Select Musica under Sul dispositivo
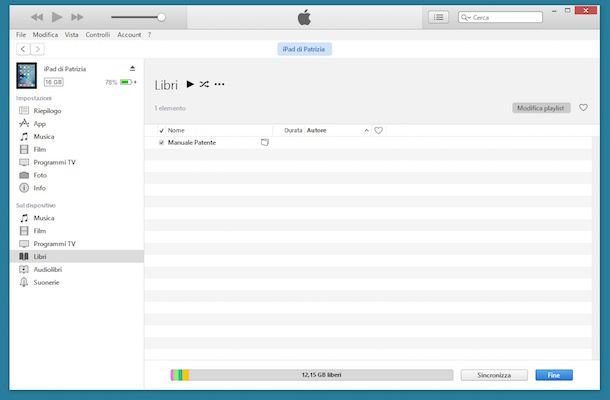 coord(44,218)
